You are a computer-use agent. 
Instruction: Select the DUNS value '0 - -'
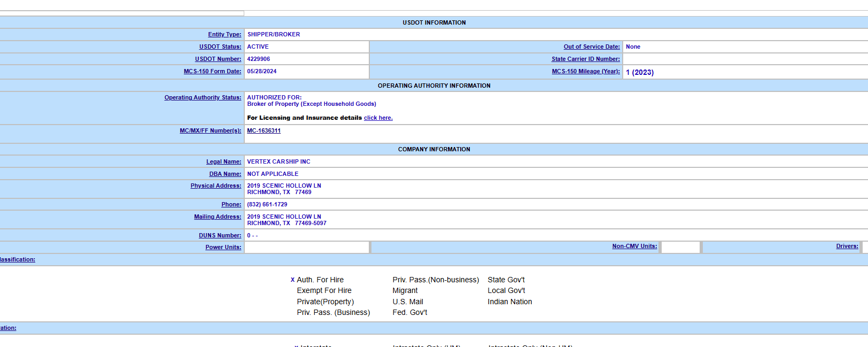point(252,235)
